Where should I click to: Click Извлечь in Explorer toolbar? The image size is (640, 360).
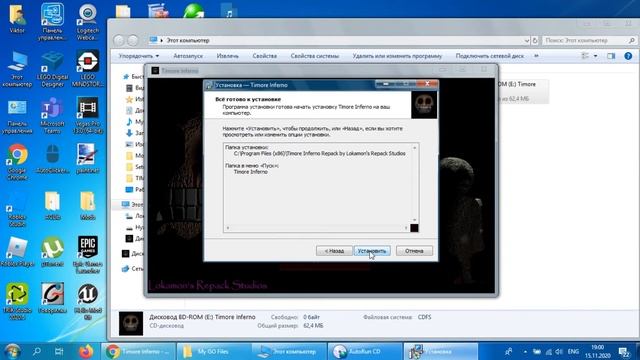tap(227, 56)
